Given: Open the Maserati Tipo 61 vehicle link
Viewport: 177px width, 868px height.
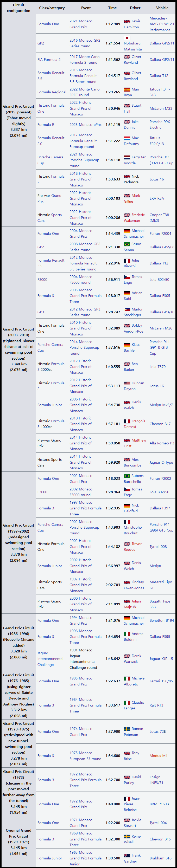Looking at the screenshot, I should pos(161,585).
